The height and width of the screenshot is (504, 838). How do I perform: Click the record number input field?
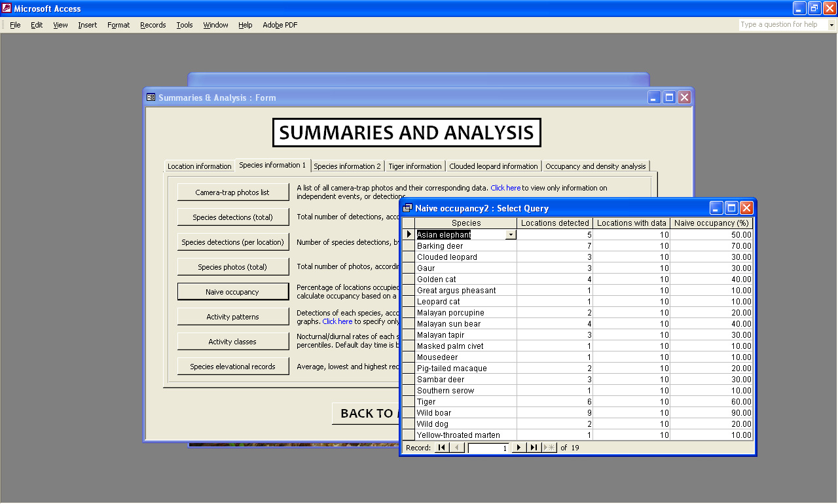coord(488,448)
